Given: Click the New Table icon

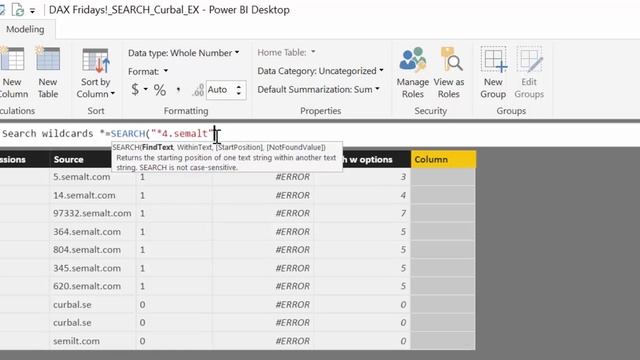Looking at the screenshot, I should tap(48, 59).
